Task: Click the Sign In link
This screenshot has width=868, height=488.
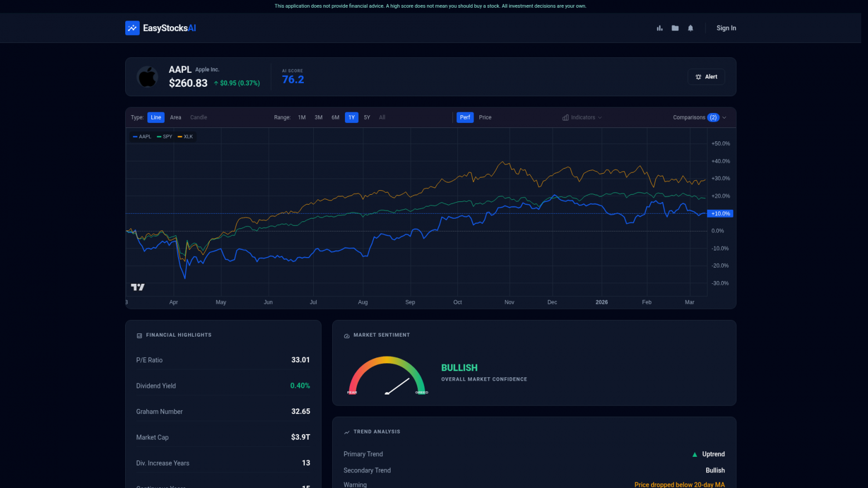Action: pyautogui.click(x=726, y=28)
